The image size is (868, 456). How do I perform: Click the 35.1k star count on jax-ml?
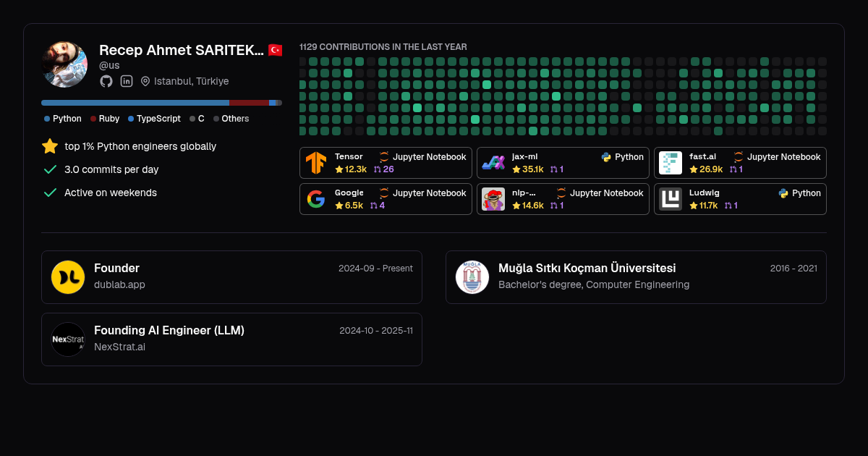pos(532,169)
